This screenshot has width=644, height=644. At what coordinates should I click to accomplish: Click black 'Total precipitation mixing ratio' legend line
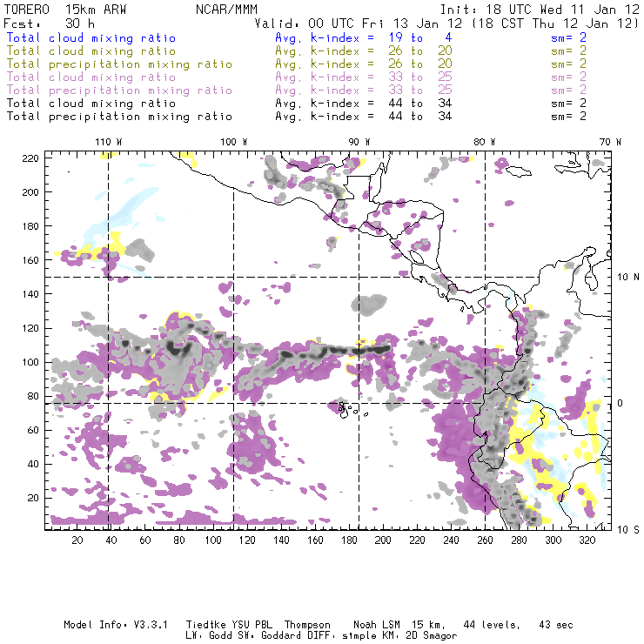pos(119,117)
